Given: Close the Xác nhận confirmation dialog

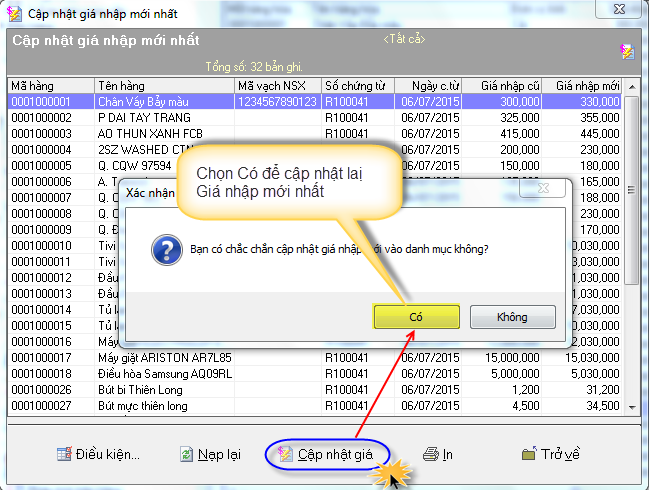Looking at the screenshot, I should tap(545, 189).
